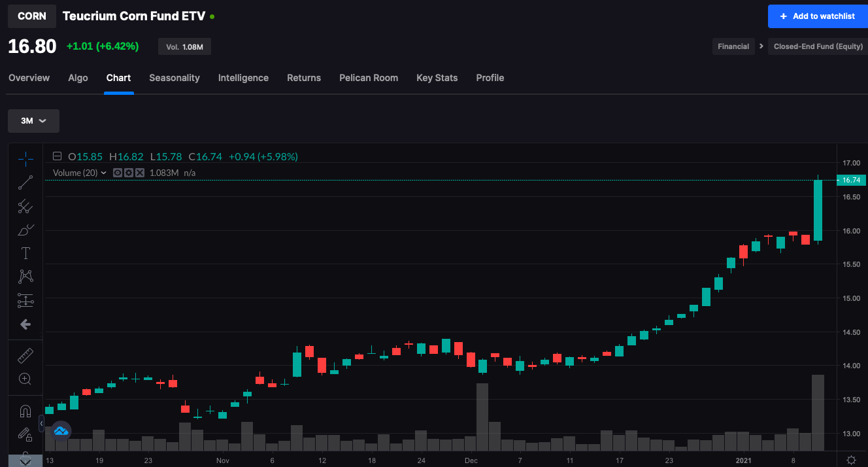Select the active Chart tab

pyautogui.click(x=119, y=78)
